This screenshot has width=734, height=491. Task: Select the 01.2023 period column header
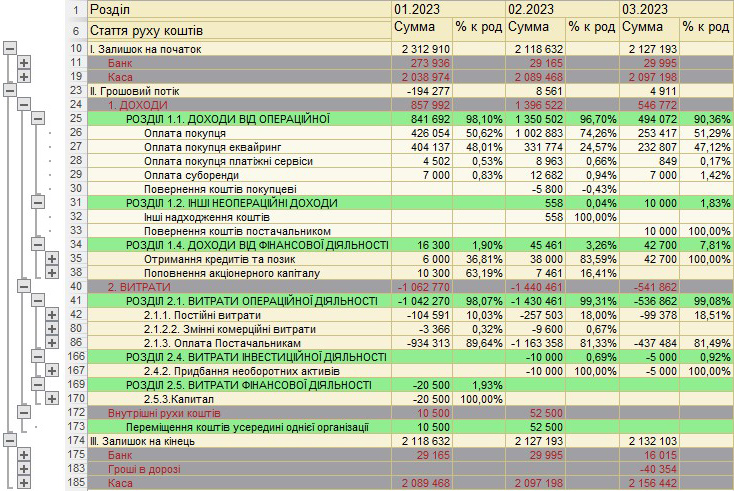(448, 9)
